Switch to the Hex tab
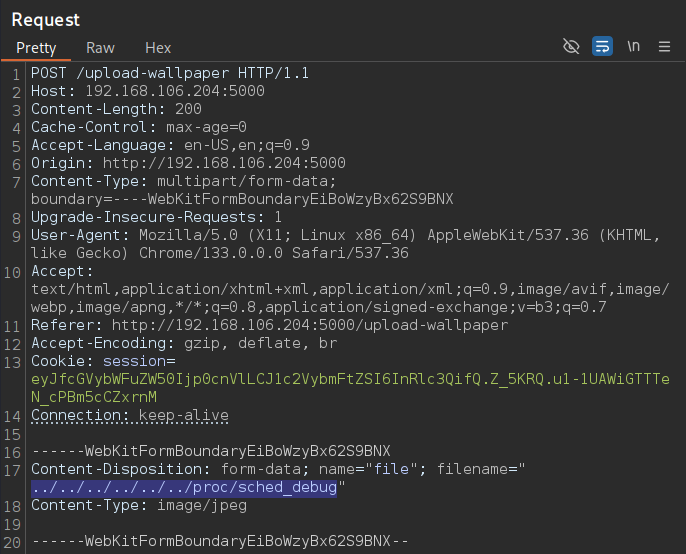This screenshot has height=554, width=686. tap(158, 48)
